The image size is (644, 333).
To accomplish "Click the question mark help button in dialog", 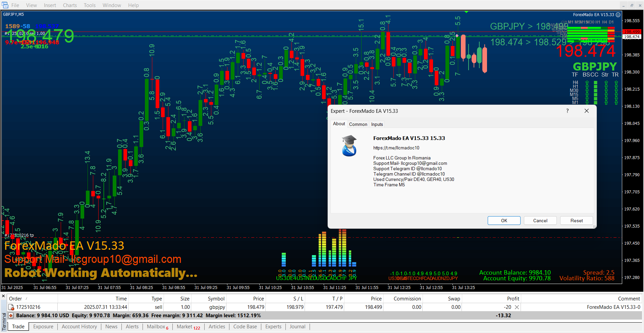I will click(x=567, y=111).
